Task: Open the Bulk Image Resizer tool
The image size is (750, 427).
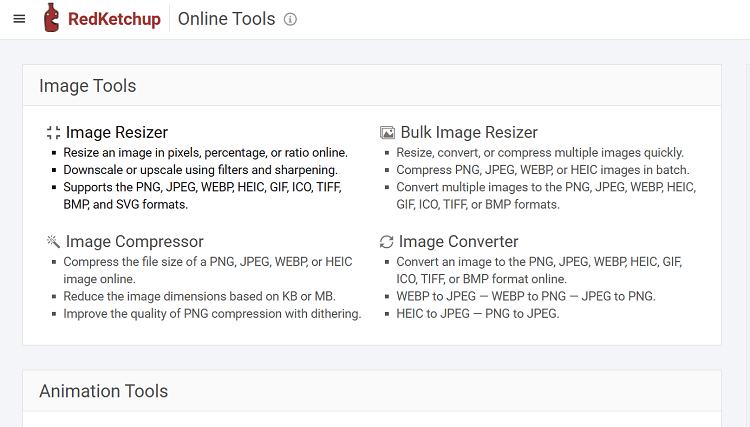Action: pos(469,132)
